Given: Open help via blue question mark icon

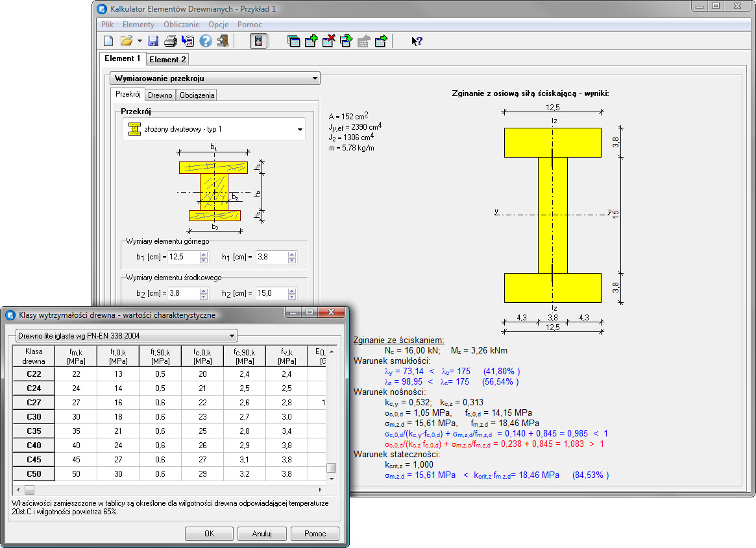Looking at the screenshot, I should pos(206,41).
